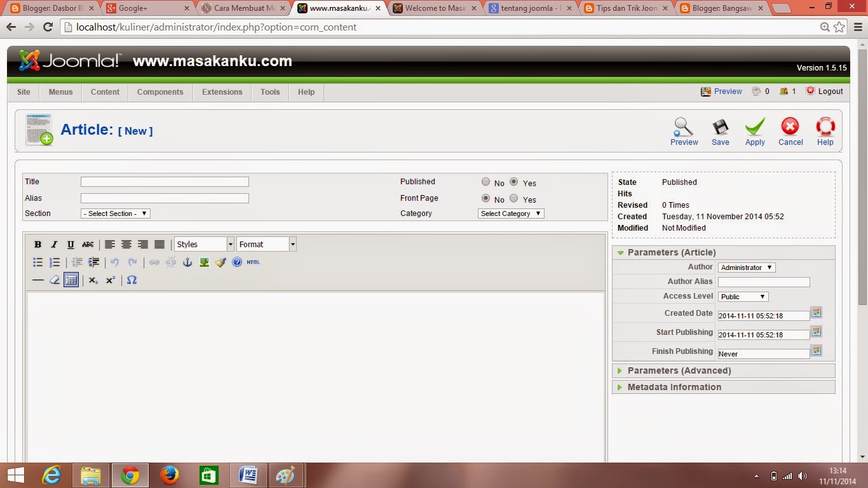The image size is (868, 488).
Task: Open Start Publishing calendar picker
Action: pyautogui.click(x=817, y=332)
